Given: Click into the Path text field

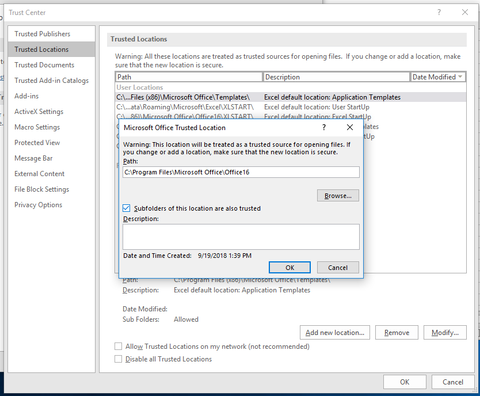Looking at the screenshot, I should (x=241, y=172).
